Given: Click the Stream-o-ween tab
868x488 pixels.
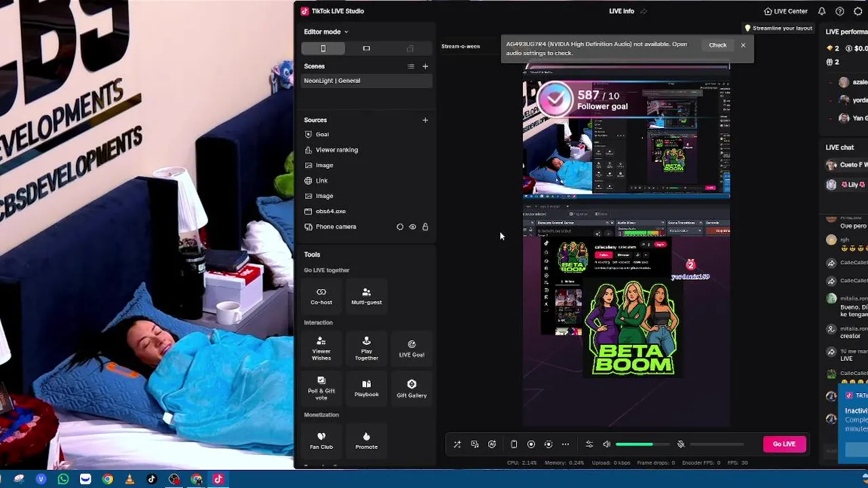Looking at the screenshot, I should click(460, 46).
